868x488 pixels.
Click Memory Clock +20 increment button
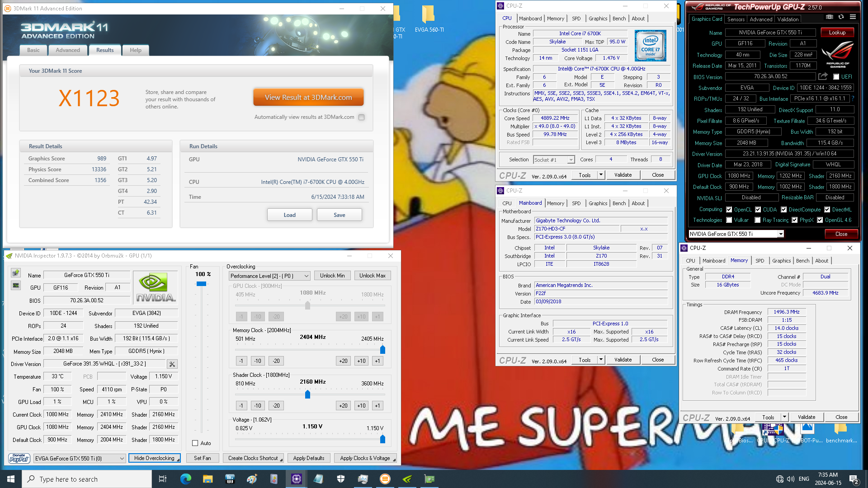[x=343, y=361]
